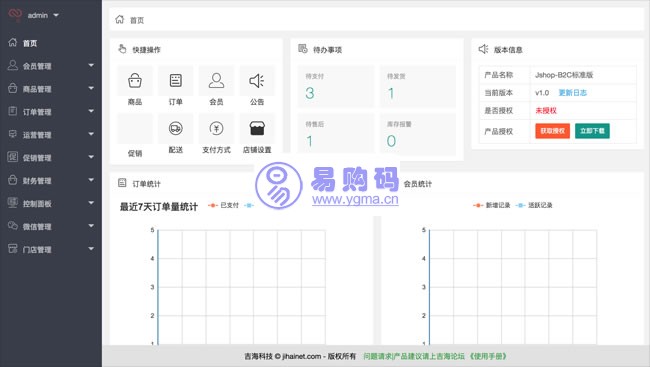Screen dimensions: 650x367
Task: Expand the 运营管理 menu arrow
Action: click(x=91, y=134)
